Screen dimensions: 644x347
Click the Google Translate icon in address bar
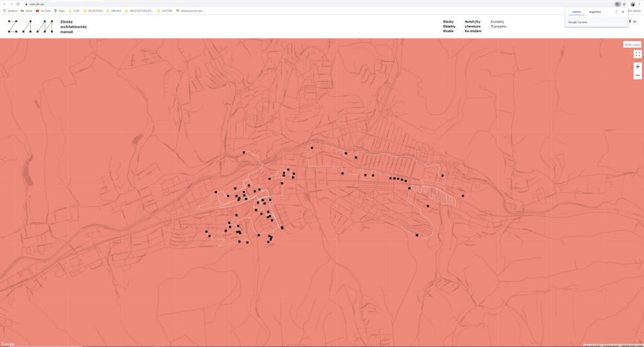pyautogui.click(x=618, y=4)
